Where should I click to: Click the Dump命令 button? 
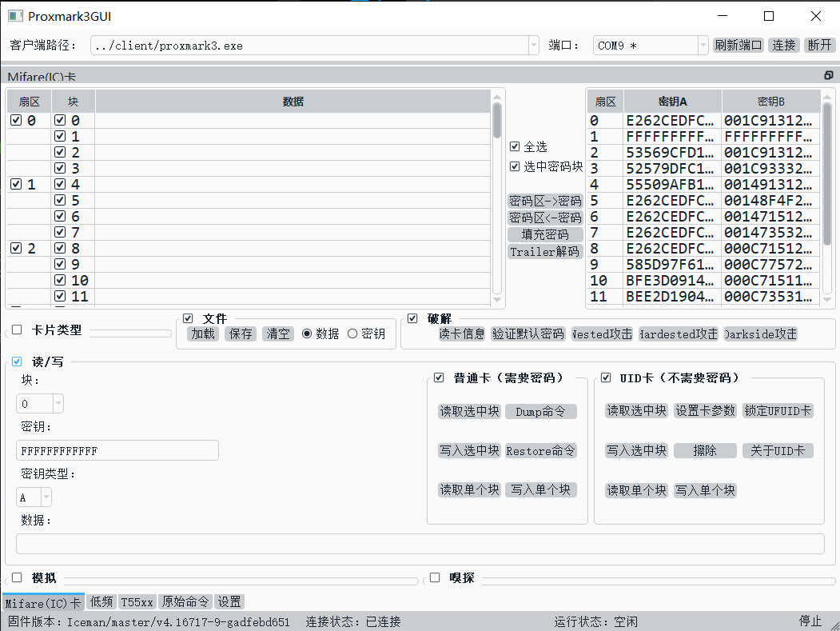(x=540, y=412)
